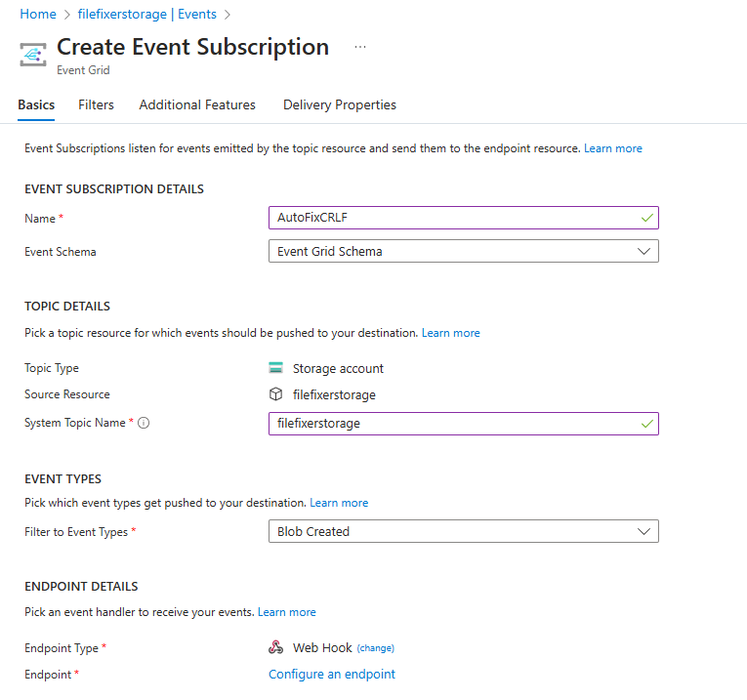
Task: Click the green checkmark in System Topic Name field
Action: pyautogui.click(x=647, y=424)
